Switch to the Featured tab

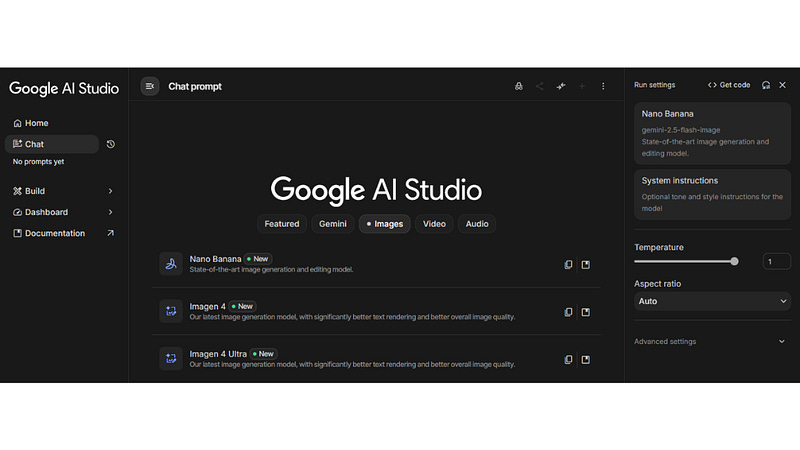tap(282, 224)
